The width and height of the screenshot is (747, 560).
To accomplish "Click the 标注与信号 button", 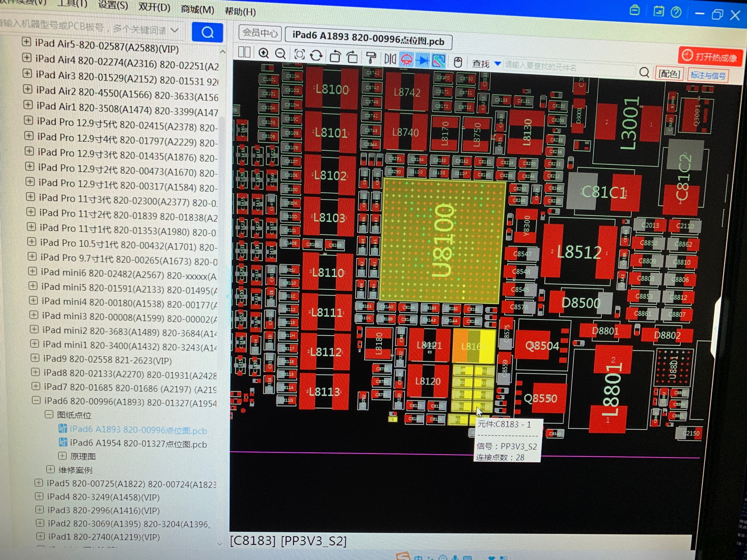I will click(x=708, y=76).
